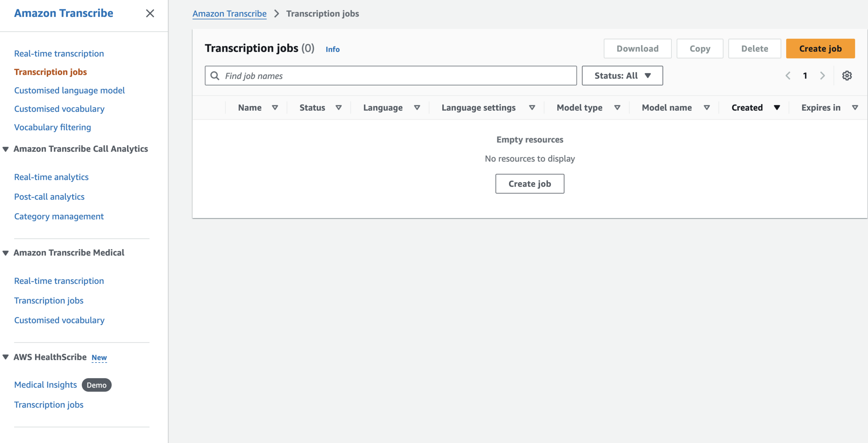This screenshot has height=443, width=868.
Task: Sort by Status column arrow
Action: [339, 108]
